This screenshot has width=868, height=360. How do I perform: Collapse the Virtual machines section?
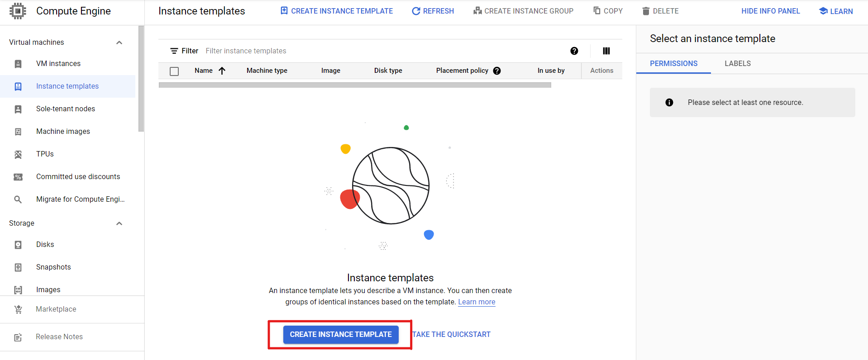click(x=119, y=43)
